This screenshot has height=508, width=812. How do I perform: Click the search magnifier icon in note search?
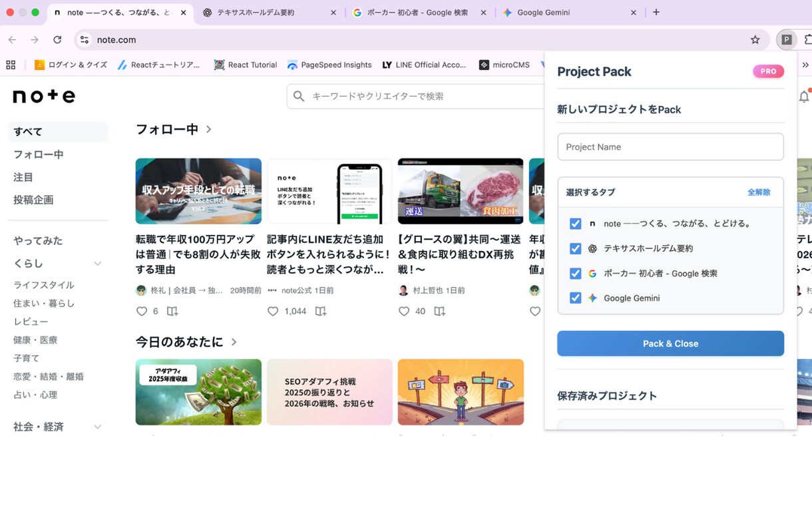pyautogui.click(x=299, y=97)
